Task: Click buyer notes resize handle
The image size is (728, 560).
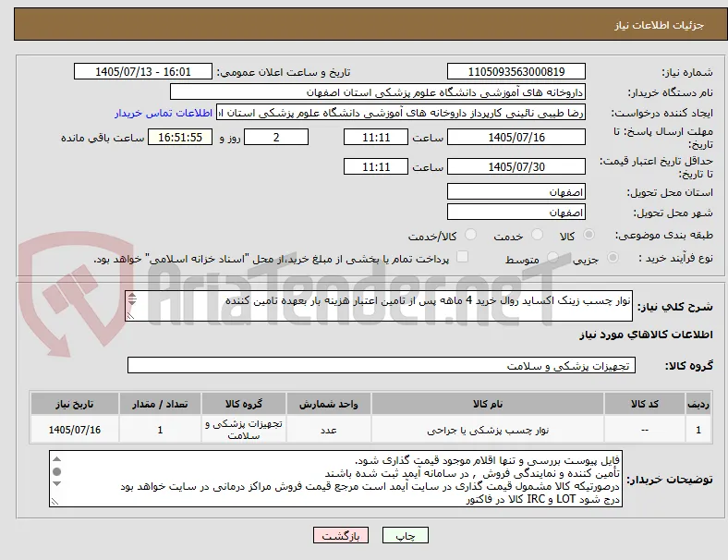Action: point(55,502)
